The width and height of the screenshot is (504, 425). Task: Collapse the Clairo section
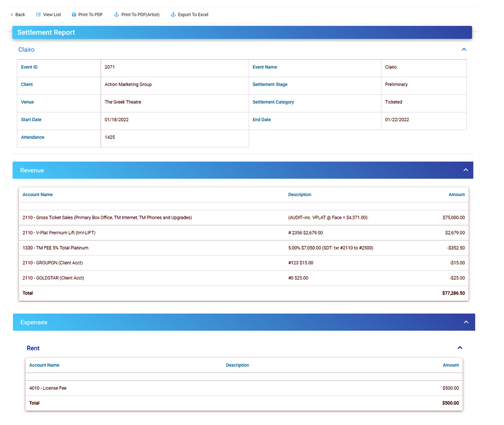click(x=464, y=49)
